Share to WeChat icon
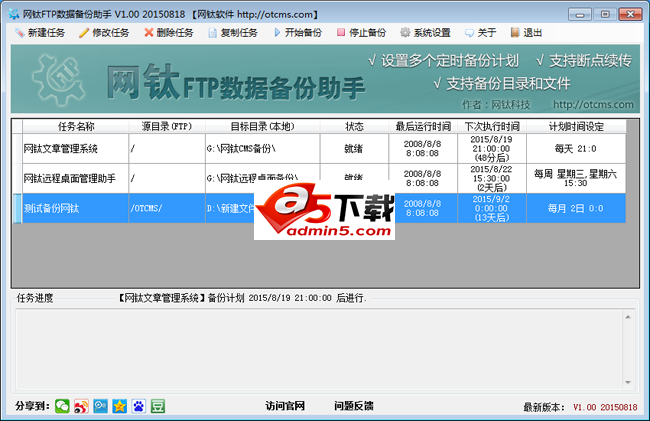Screen dimensions: 650x421 pos(62,406)
